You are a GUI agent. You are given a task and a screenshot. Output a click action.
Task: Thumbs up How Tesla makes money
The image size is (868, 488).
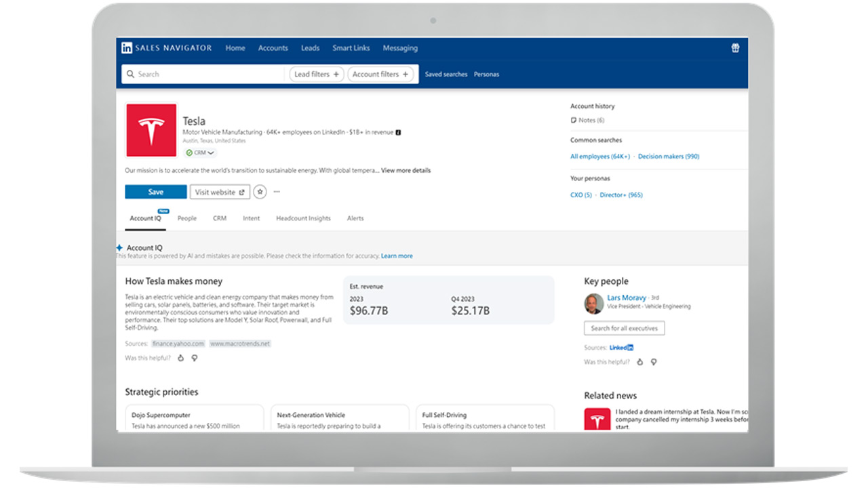tap(180, 358)
